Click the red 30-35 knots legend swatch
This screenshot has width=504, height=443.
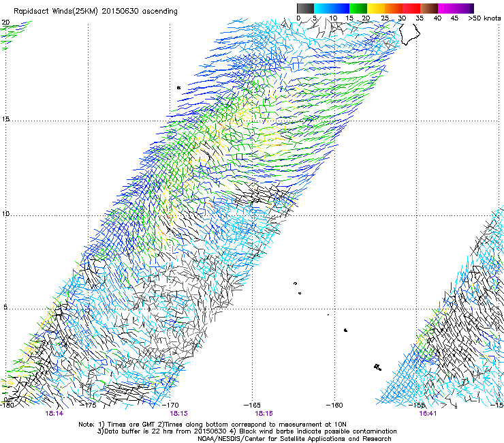(411, 8)
